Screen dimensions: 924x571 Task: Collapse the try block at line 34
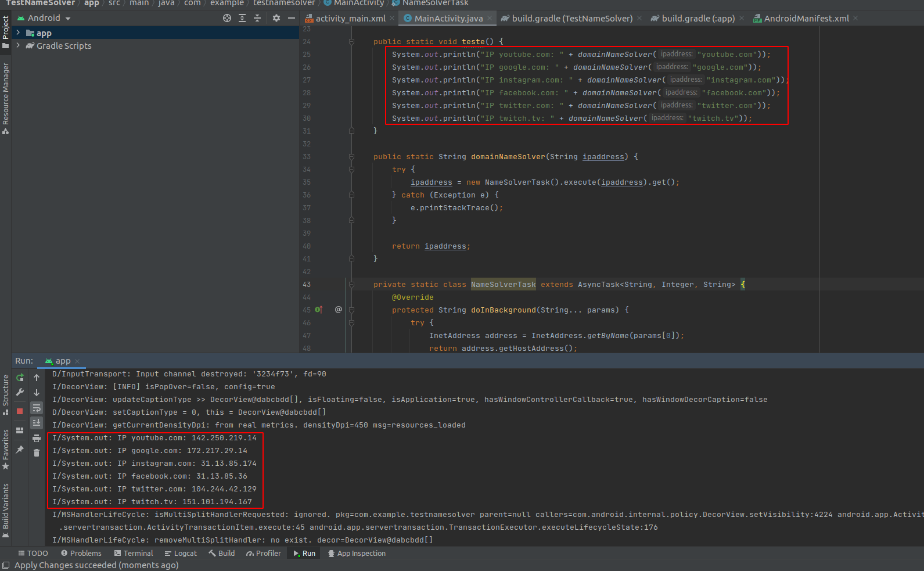[x=351, y=170]
